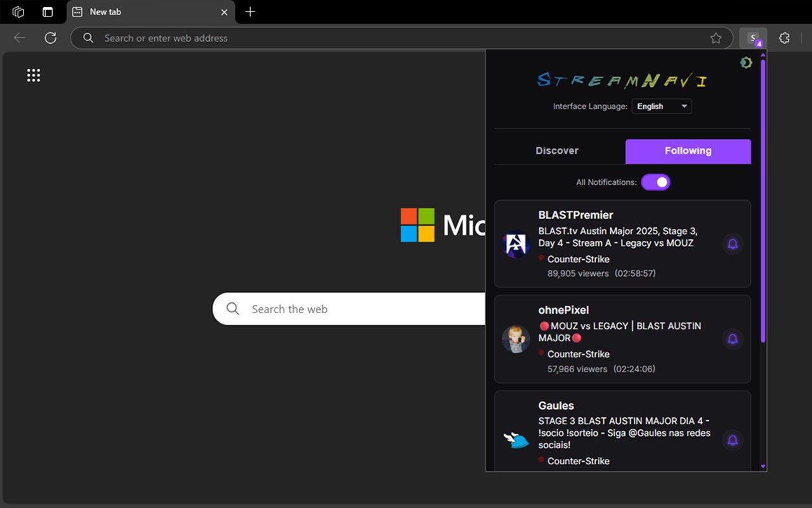
Task: Click the theme toggle icon in StreamNavi popup
Action: click(746, 62)
